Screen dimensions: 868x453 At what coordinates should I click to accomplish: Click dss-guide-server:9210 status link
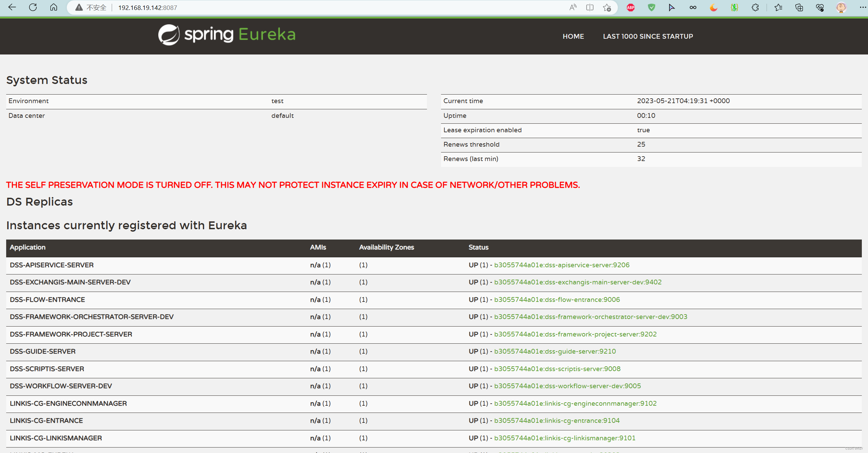[554, 351]
